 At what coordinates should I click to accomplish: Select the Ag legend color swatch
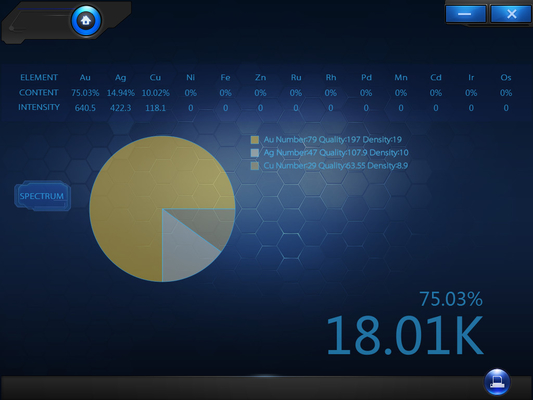coord(255,153)
